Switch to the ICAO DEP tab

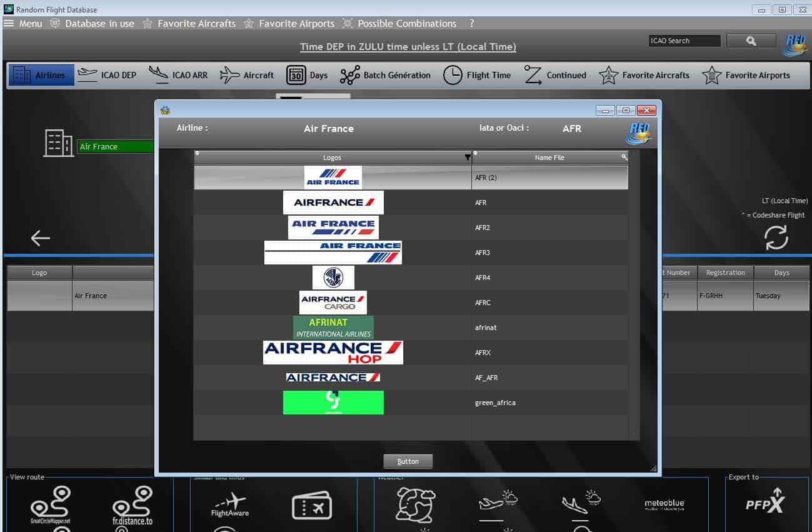coord(107,75)
